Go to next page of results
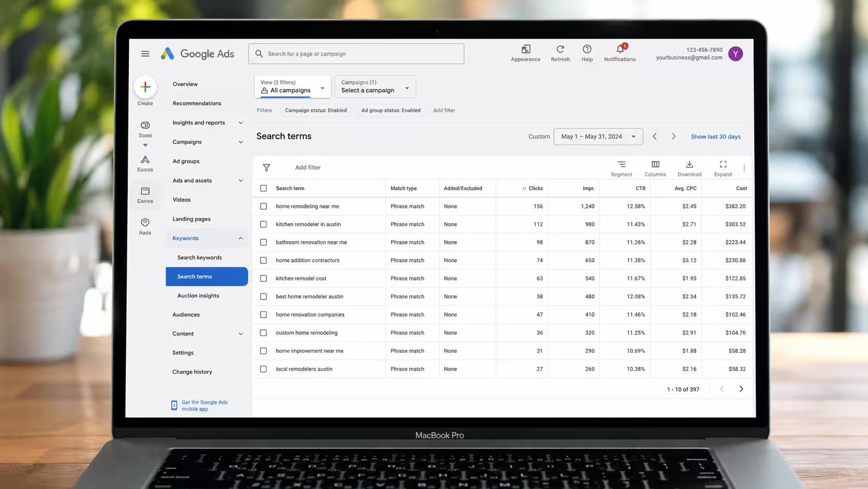Image resolution: width=868 pixels, height=489 pixels. [741, 389]
